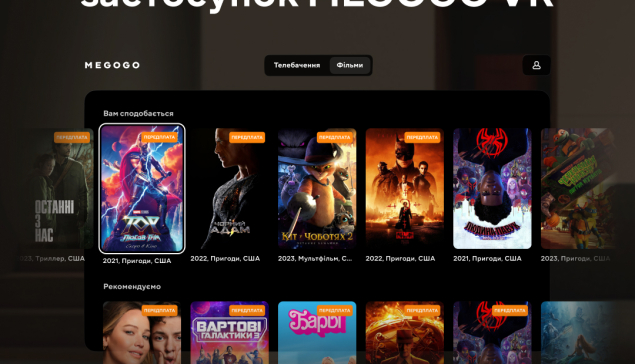
Task: Open the Ninja Turtles movie poster
Action: click(x=579, y=188)
